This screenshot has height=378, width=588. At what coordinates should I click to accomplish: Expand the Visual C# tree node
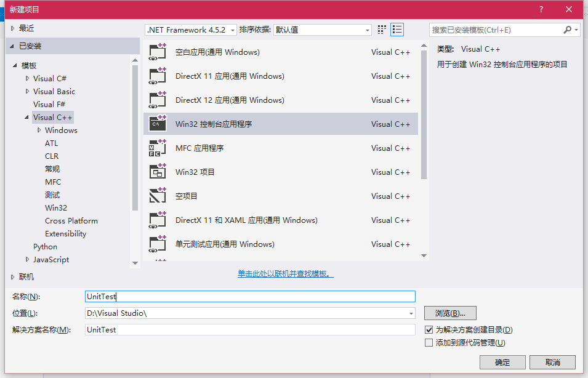click(x=27, y=78)
